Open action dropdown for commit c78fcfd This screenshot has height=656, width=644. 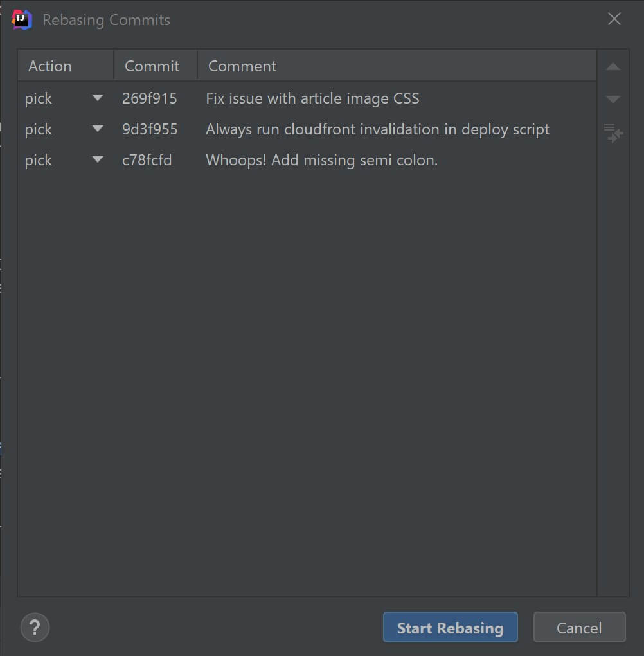(98, 159)
